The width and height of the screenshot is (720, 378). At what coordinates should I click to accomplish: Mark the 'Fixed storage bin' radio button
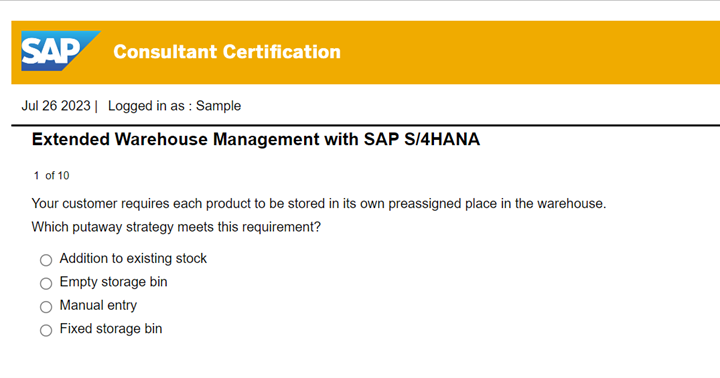click(46, 330)
